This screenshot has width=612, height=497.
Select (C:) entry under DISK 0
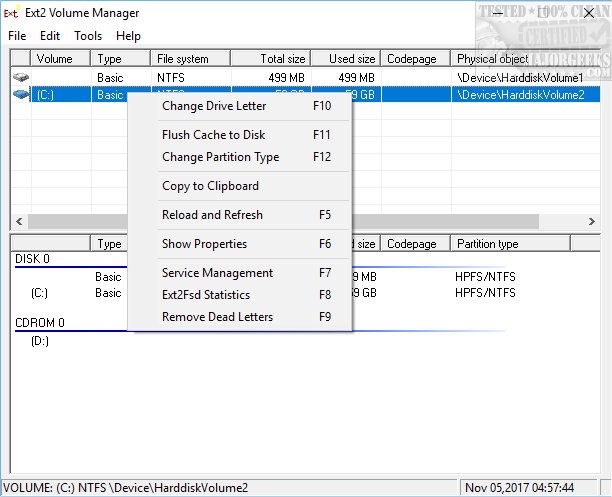39,293
